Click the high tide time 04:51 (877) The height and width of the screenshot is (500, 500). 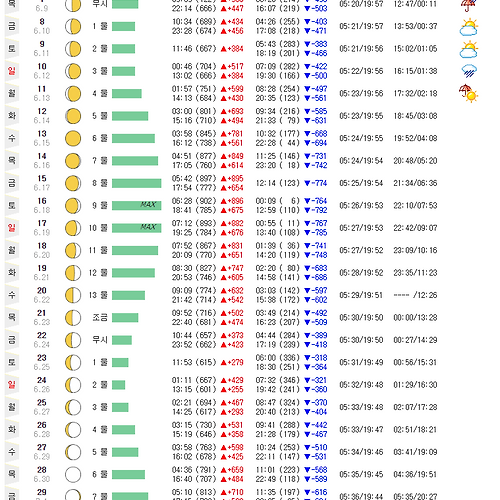(x=194, y=156)
